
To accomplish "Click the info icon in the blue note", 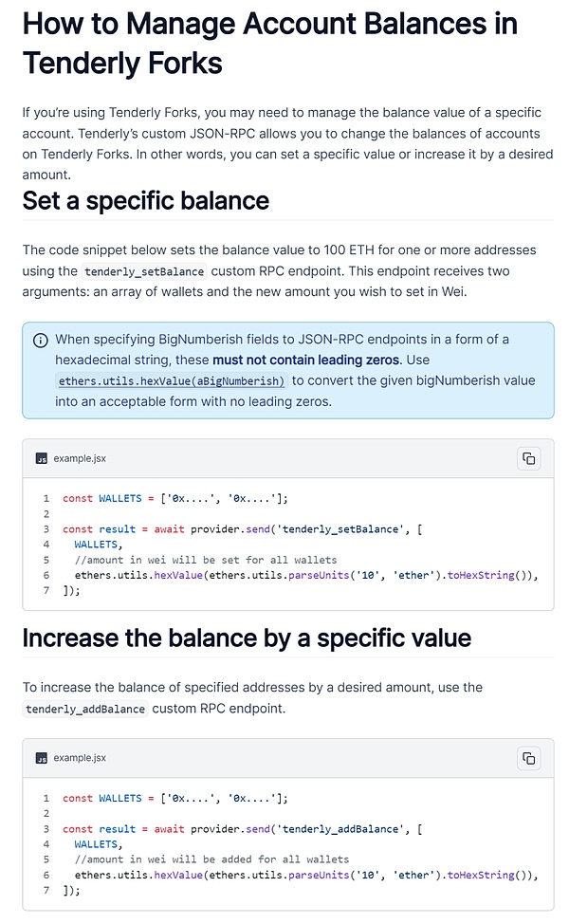I will pos(41,341).
